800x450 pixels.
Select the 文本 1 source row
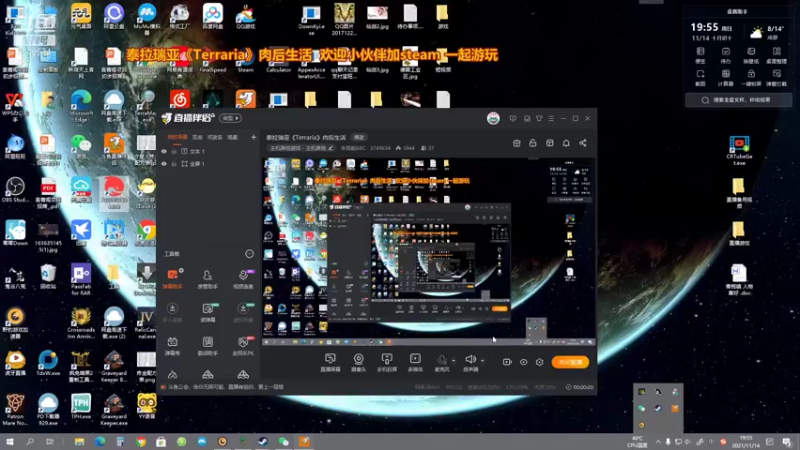click(x=207, y=152)
